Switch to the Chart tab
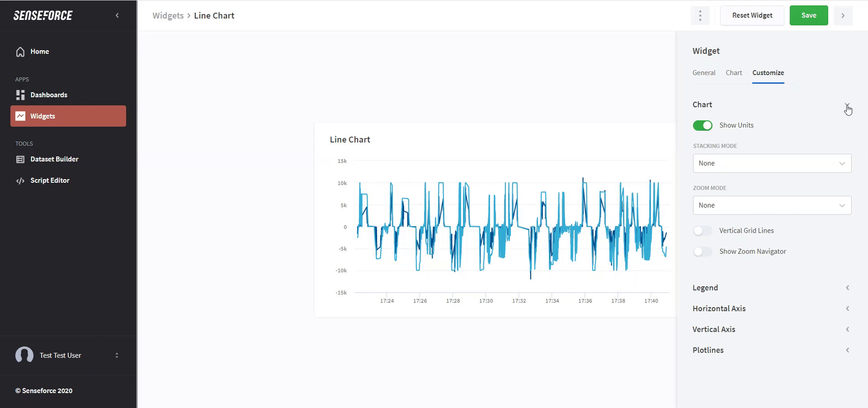Image resolution: width=868 pixels, height=408 pixels. 734,73
